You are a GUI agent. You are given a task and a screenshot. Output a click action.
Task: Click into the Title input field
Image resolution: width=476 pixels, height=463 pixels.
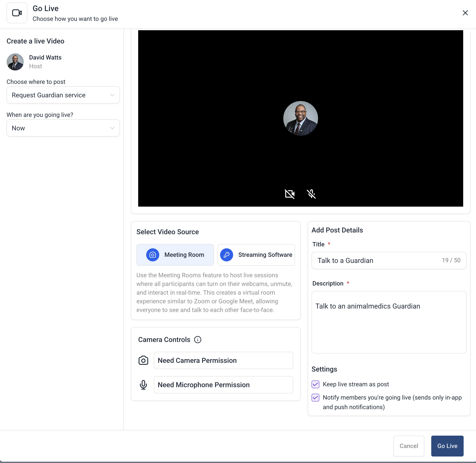pyautogui.click(x=377, y=261)
